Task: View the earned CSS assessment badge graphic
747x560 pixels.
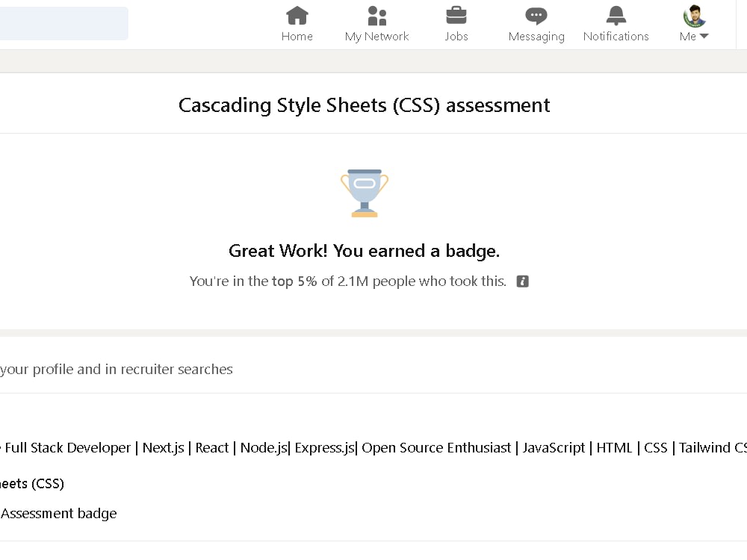Action: (x=364, y=193)
